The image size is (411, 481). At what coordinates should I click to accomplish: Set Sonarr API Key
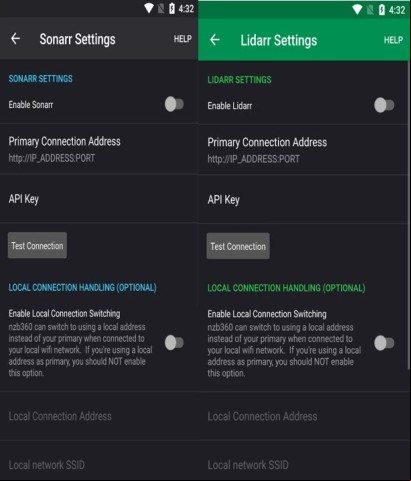tap(99, 199)
